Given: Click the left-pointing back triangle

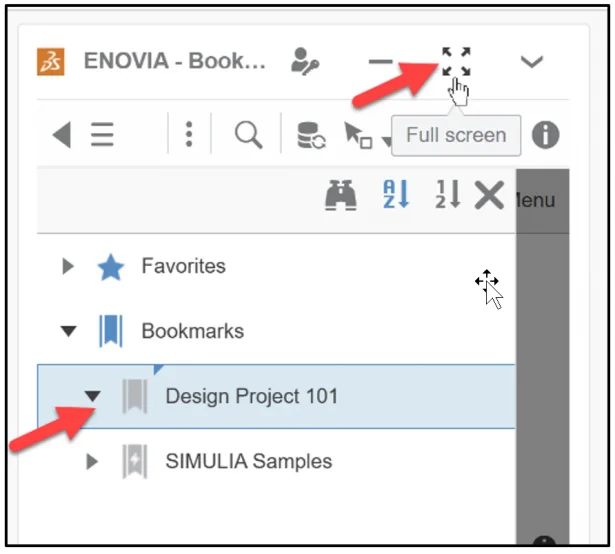Looking at the screenshot, I should pos(62,135).
